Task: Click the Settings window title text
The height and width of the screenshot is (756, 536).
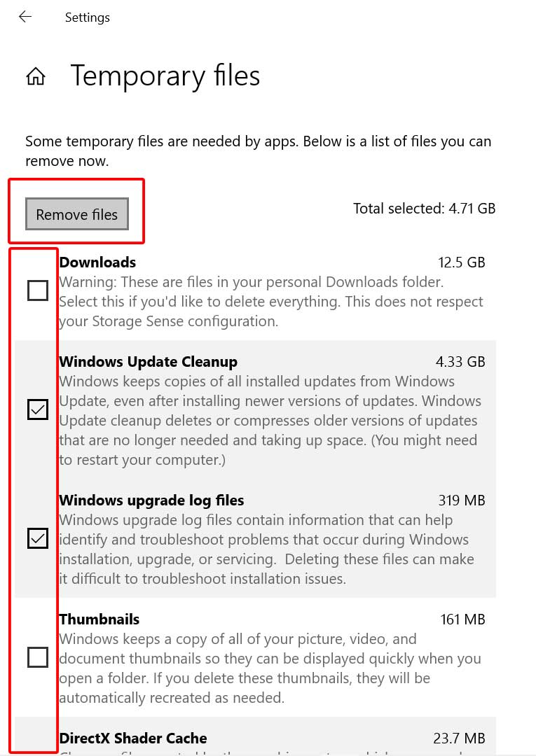Action: 88,17
